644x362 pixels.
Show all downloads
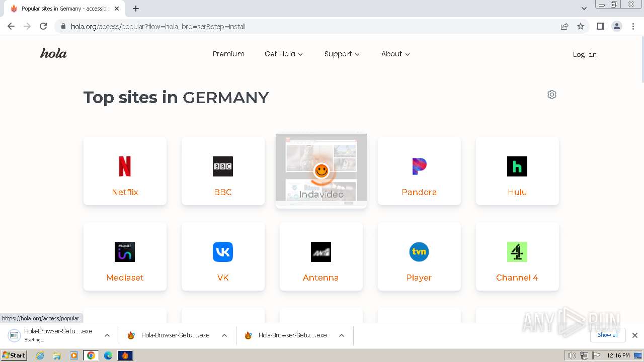tap(608, 335)
